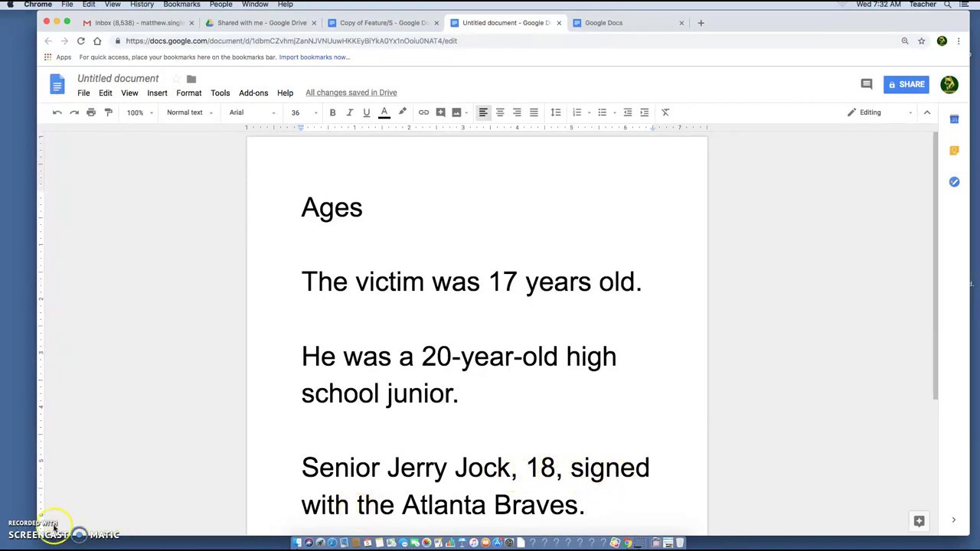This screenshot has width=980, height=551.
Task: Click All changes saved in Drive link
Action: pos(351,93)
